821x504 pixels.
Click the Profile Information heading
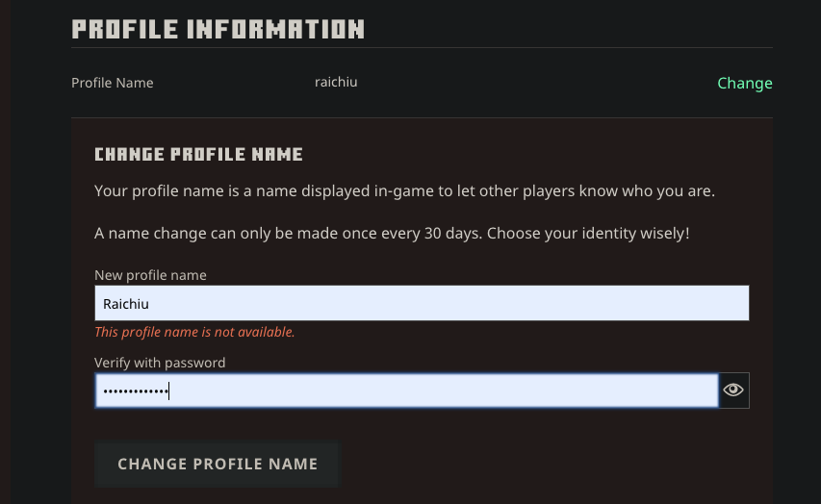(218, 29)
